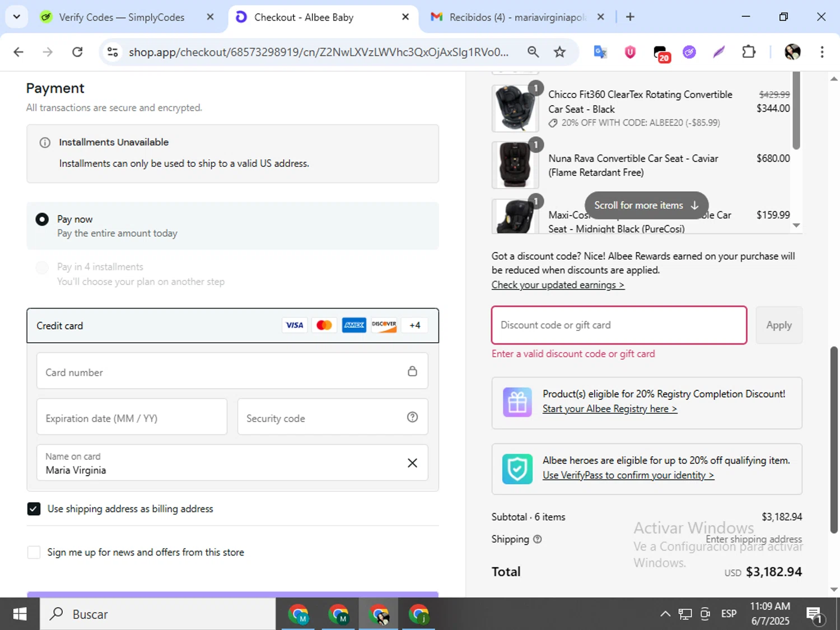Check Sign me up for news
Image resolution: width=840 pixels, height=630 pixels.
point(34,552)
